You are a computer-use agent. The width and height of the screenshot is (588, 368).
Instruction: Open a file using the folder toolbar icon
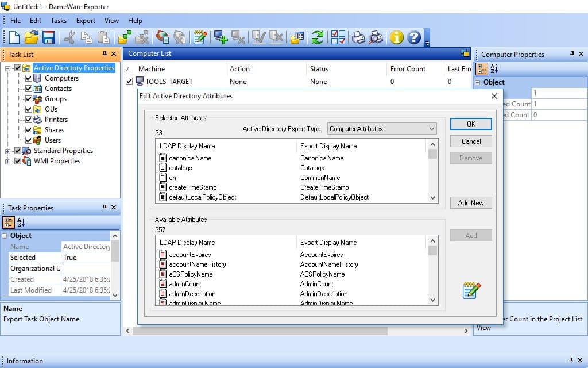click(x=32, y=37)
